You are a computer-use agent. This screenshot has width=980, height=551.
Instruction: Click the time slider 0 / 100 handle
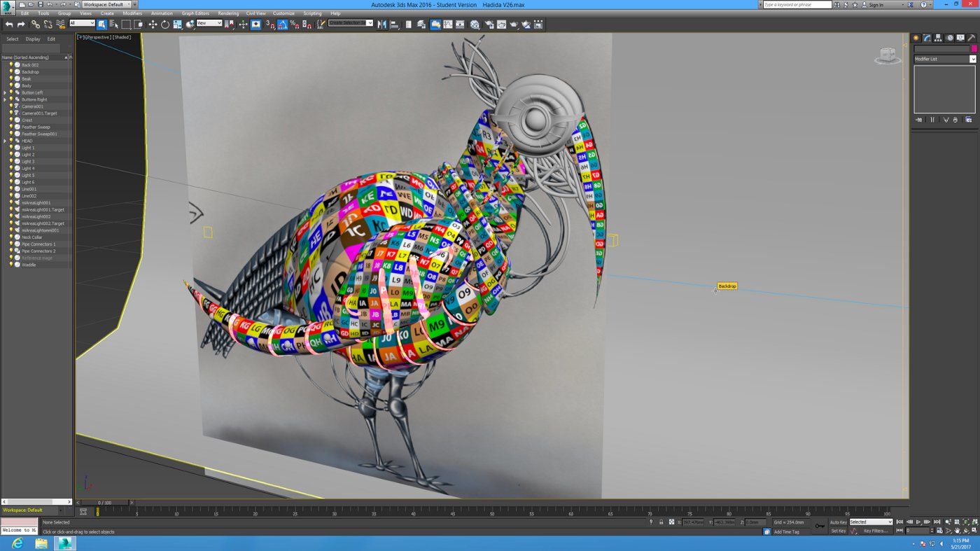click(104, 503)
